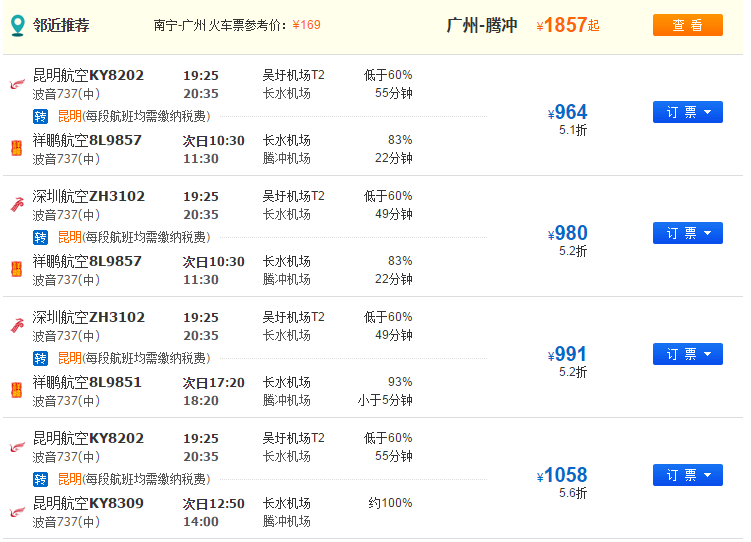Click the 14:00 arrival time
The image size is (751, 542).
(x=201, y=522)
